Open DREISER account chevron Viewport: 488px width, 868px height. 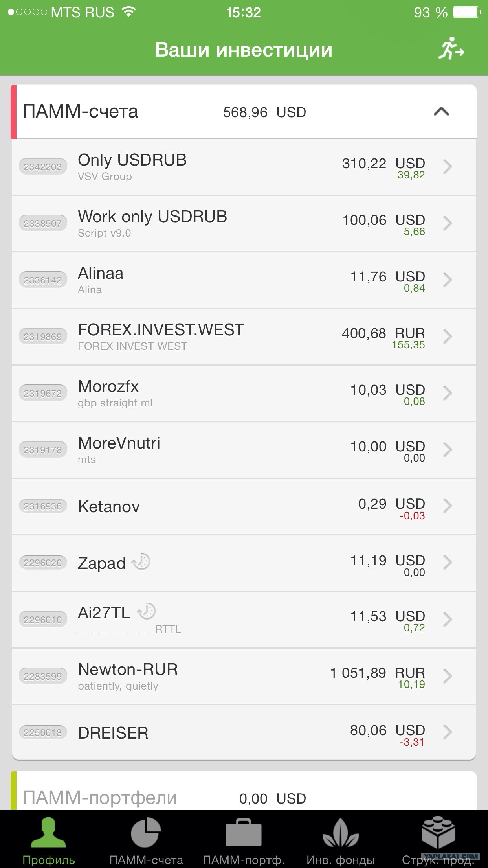click(x=447, y=732)
